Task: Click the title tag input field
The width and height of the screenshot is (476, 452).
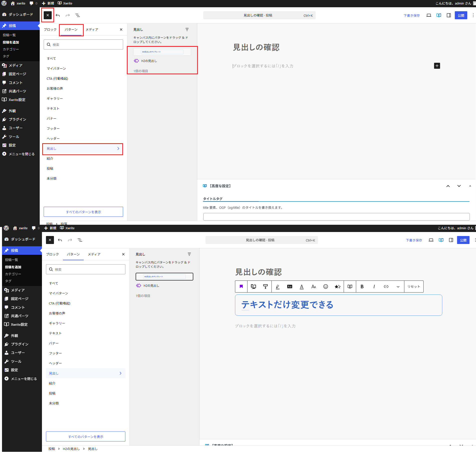Action: [x=336, y=217]
